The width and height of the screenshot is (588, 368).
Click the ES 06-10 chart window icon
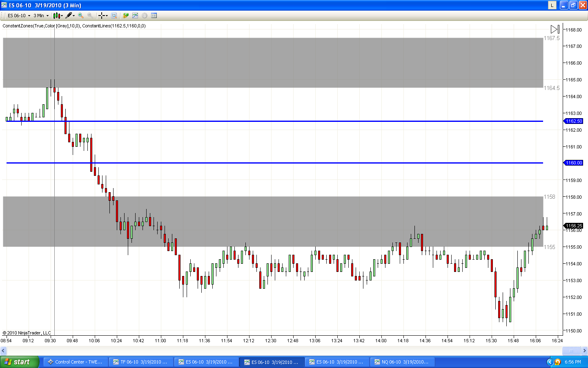point(4,5)
